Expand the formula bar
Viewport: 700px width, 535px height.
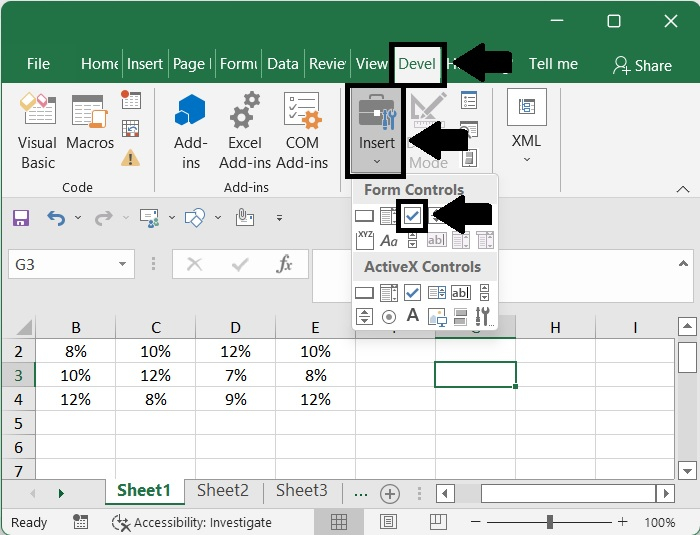click(683, 263)
